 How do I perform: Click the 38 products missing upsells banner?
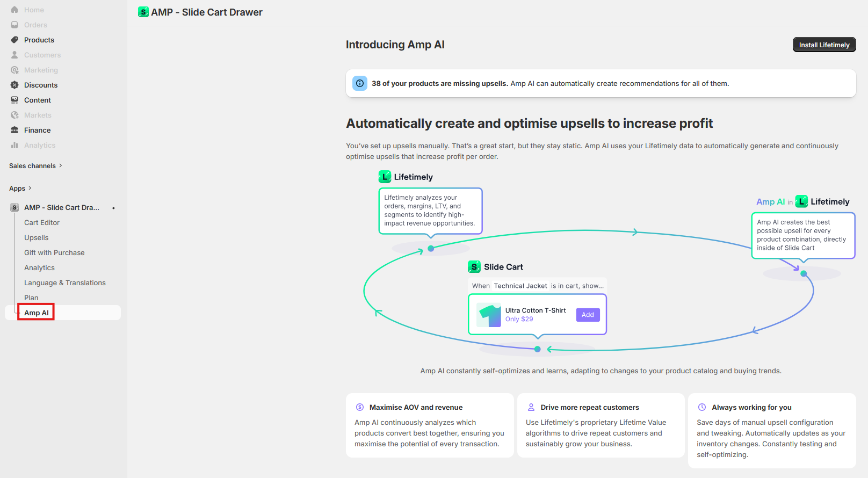(x=601, y=83)
